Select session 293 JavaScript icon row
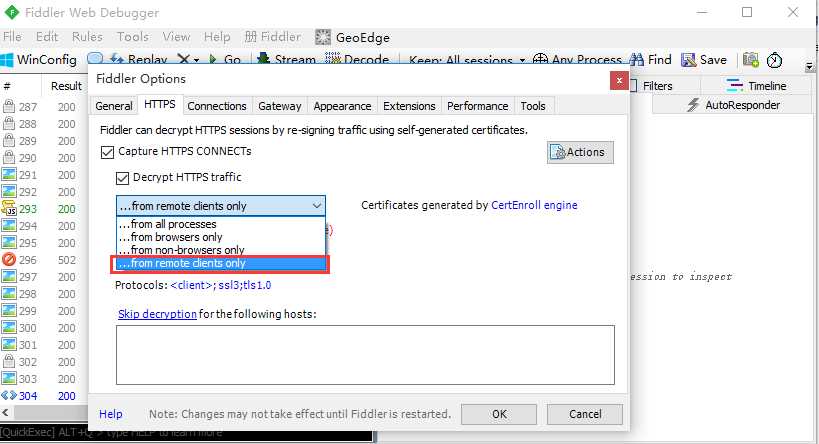 [x=9, y=208]
